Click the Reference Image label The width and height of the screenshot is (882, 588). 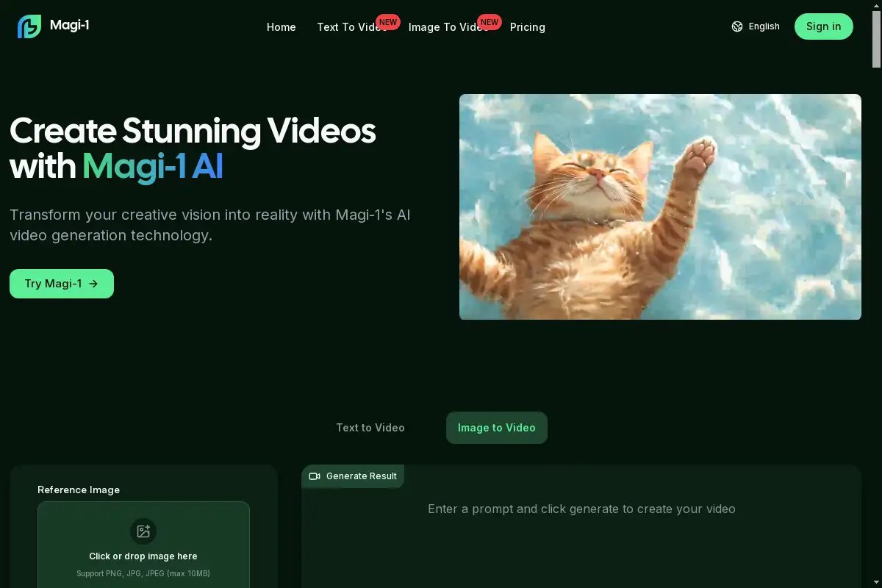pos(79,490)
